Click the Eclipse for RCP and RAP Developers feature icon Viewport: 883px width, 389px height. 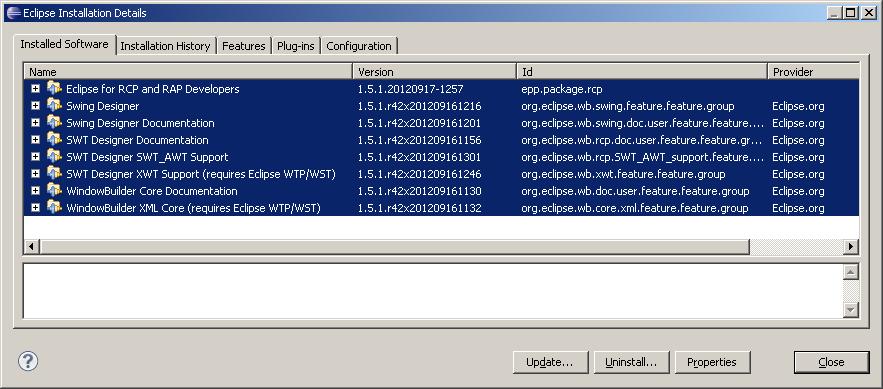point(54,88)
